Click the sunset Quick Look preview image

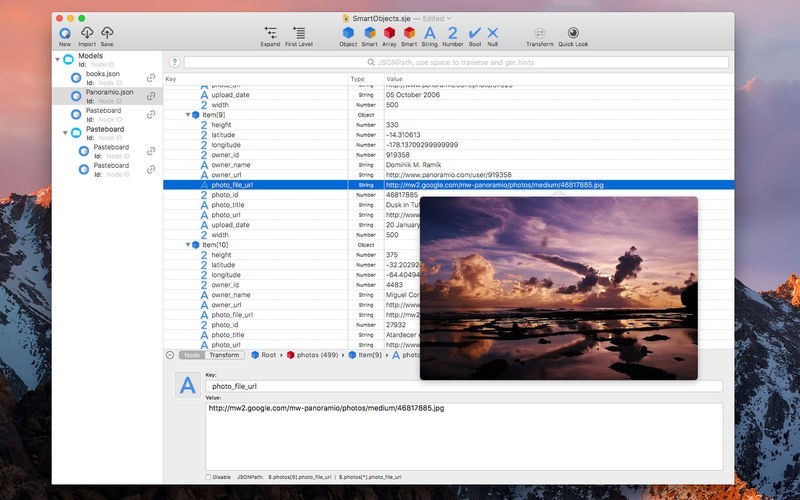coord(559,288)
